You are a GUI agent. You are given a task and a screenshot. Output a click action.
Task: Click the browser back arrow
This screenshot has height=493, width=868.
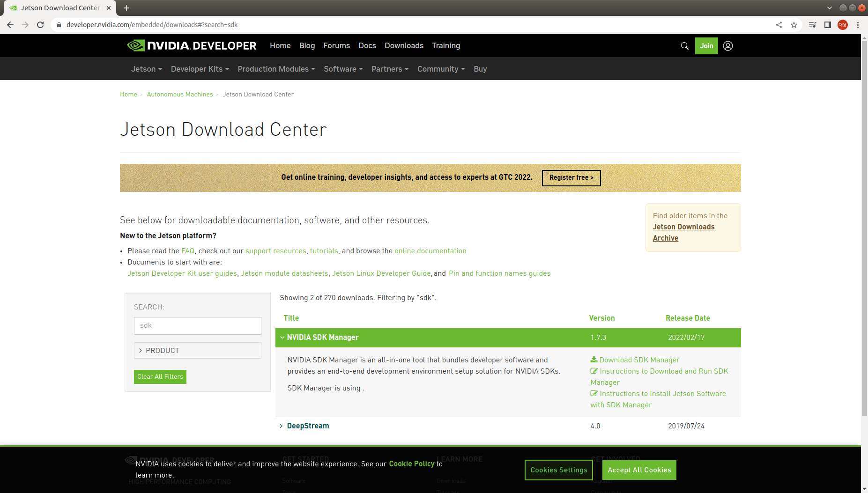click(x=10, y=25)
